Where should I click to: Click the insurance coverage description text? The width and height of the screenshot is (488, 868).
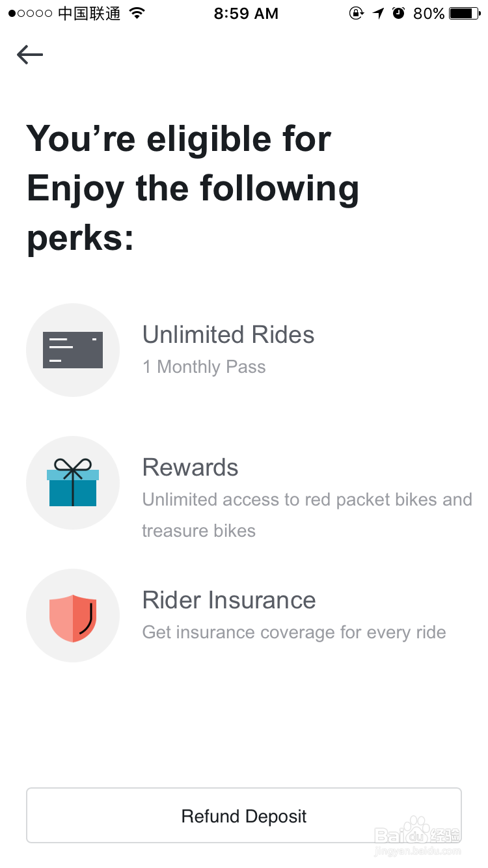pos(294,632)
